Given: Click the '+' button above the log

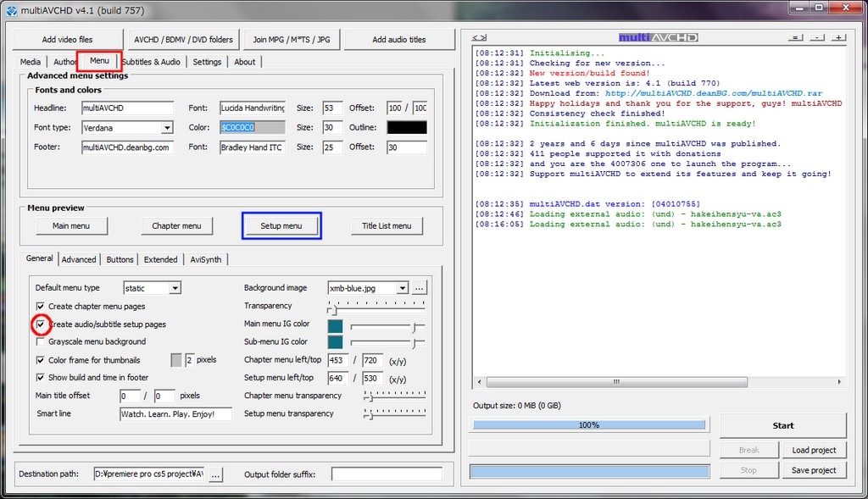Looking at the screenshot, I should [837, 38].
